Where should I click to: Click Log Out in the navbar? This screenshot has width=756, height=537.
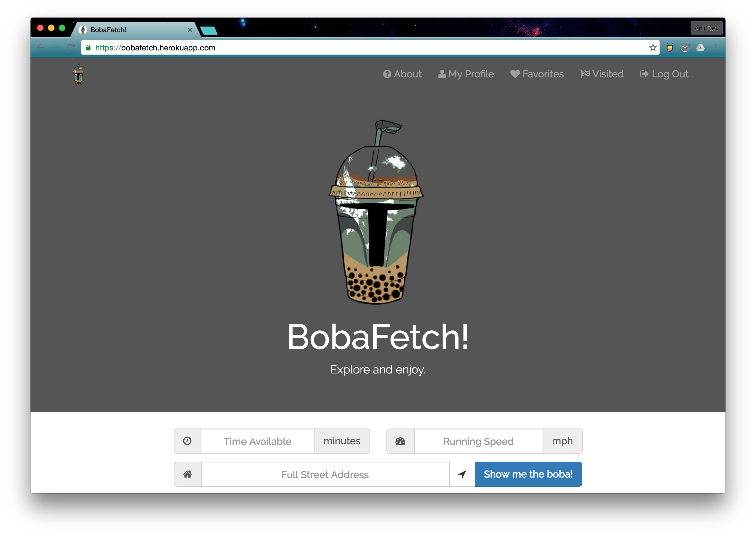(x=664, y=74)
